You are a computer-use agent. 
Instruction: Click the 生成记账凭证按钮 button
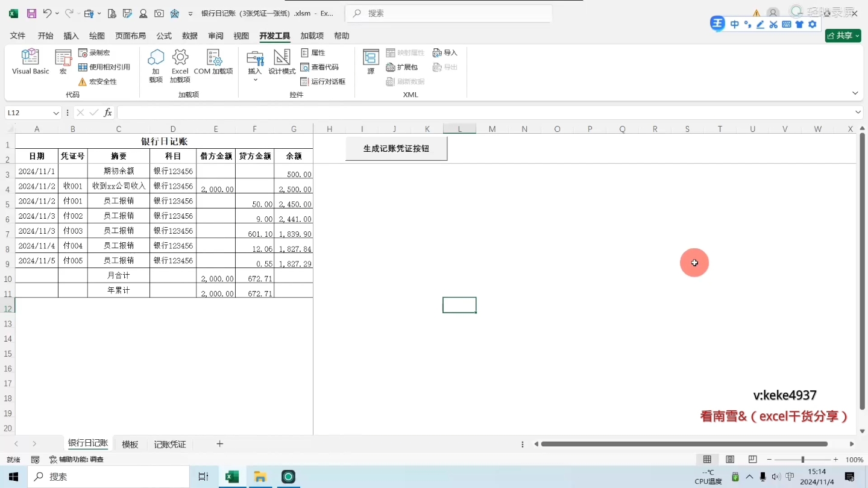click(x=396, y=149)
